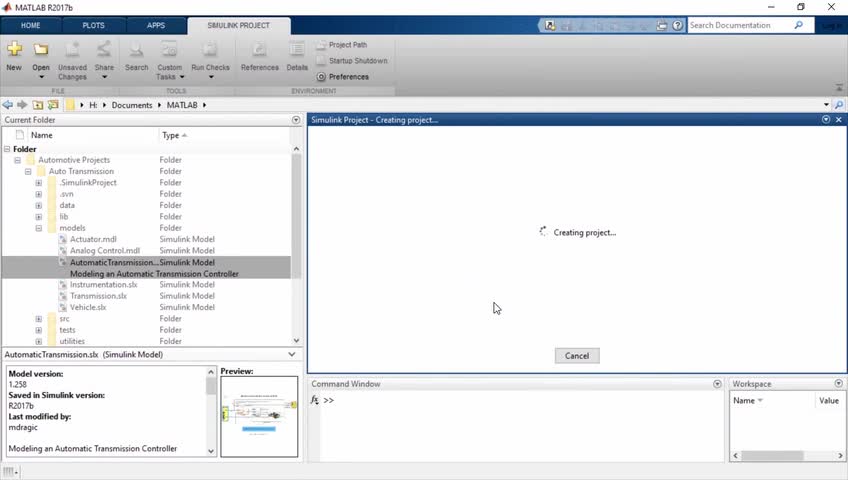This screenshot has height=480, width=848.
Task: Open the Workspace panel actions menu
Action: coord(838,384)
